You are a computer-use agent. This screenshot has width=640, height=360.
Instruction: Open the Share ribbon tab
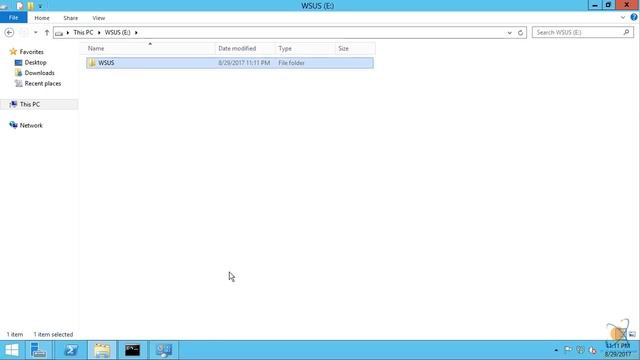click(71, 18)
